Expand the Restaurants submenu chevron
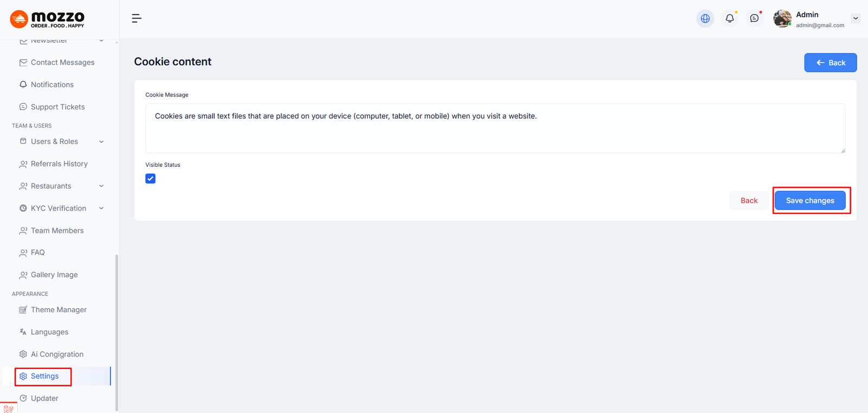This screenshot has width=868, height=413. pyautogui.click(x=101, y=186)
